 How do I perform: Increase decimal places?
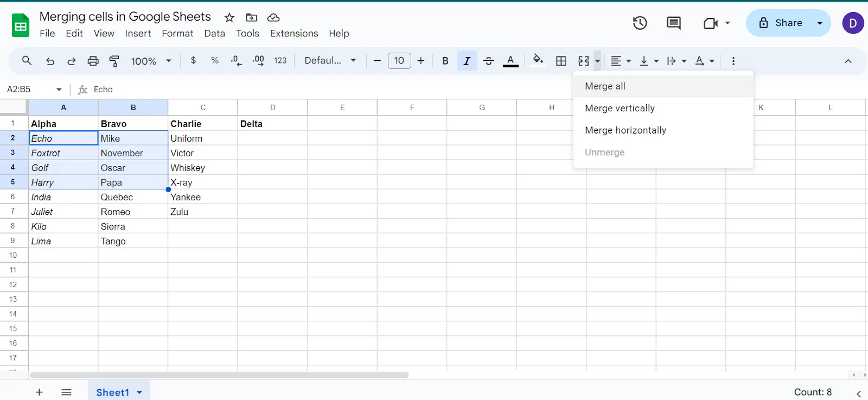[x=258, y=61]
